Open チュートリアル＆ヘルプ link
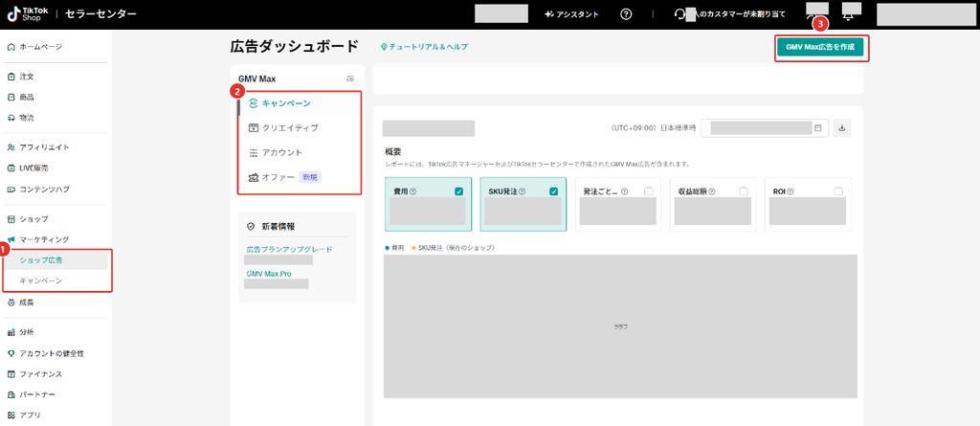This screenshot has height=426, width=980. (424, 47)
